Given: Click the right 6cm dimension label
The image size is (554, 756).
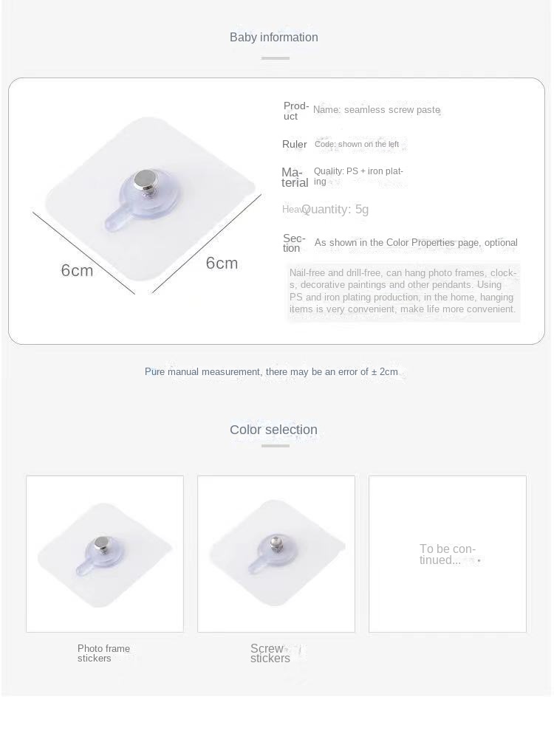Looking at the screenshot, I should [x=222, y=264].
